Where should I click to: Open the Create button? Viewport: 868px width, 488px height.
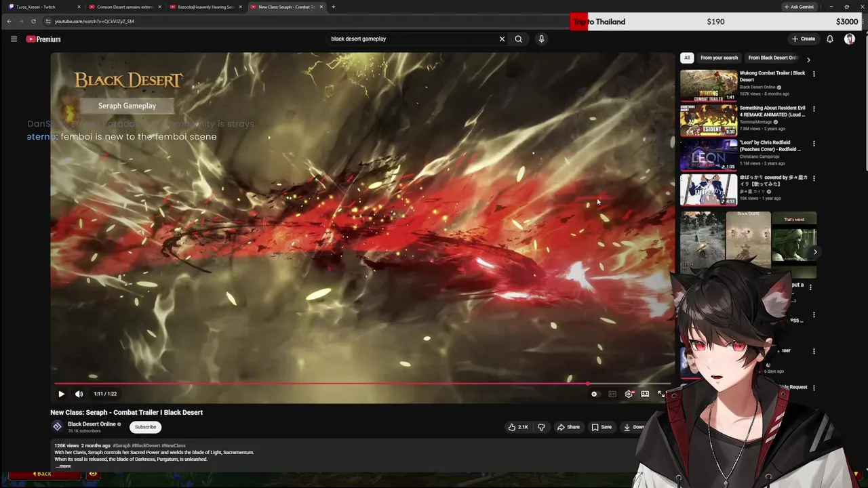[803, 39]
